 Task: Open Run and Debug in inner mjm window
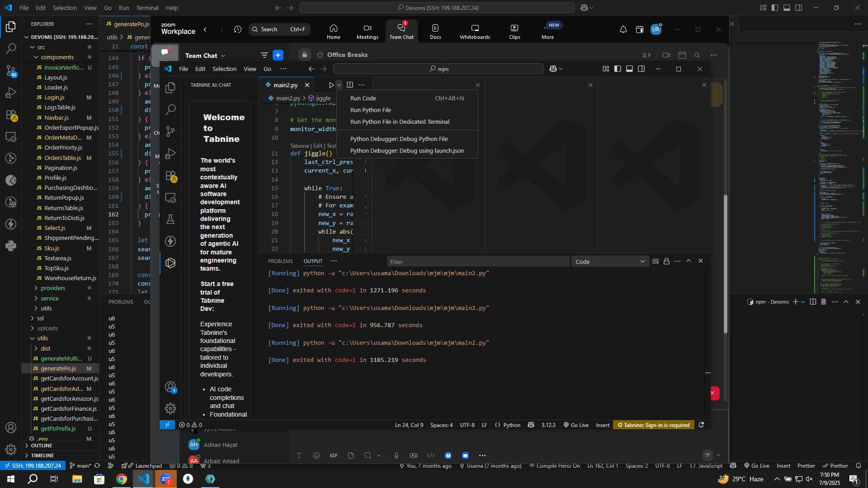(x=170, y=154)
